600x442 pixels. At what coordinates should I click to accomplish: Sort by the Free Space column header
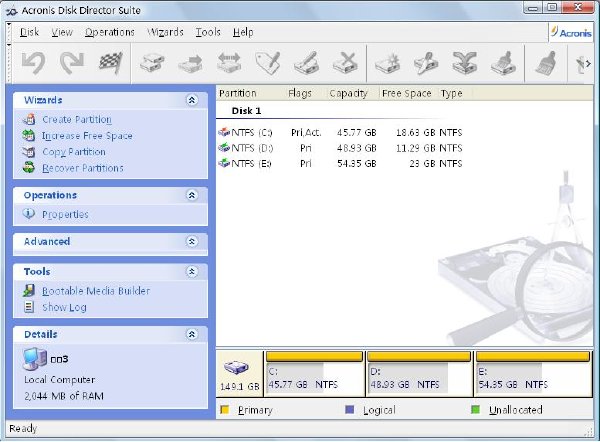click(x=407, y=93)
